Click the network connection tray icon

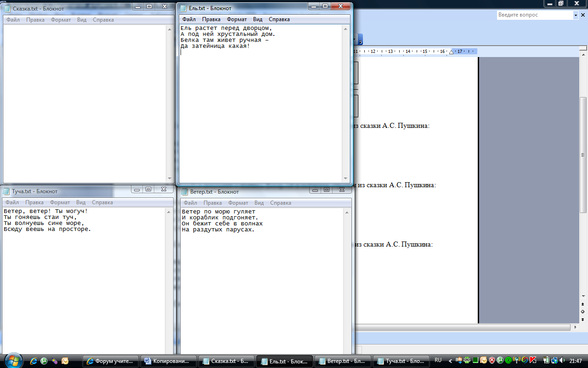[x=554, y=360]
